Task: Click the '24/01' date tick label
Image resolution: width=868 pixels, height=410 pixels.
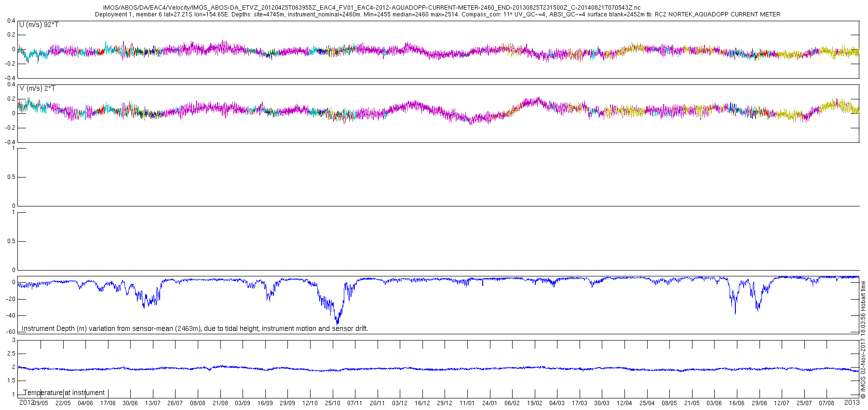Action: (x=490, y=403)
